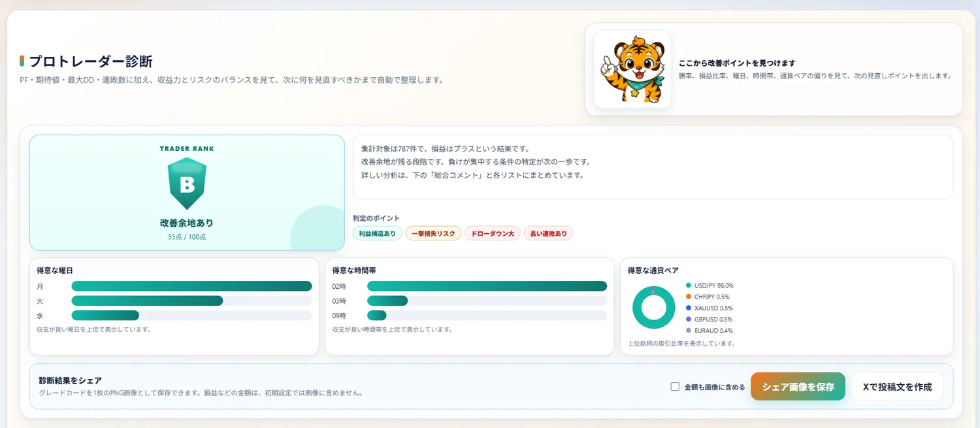Click the 利益構造あり tag
Viewport: 980px width, 428px height.
378,233
